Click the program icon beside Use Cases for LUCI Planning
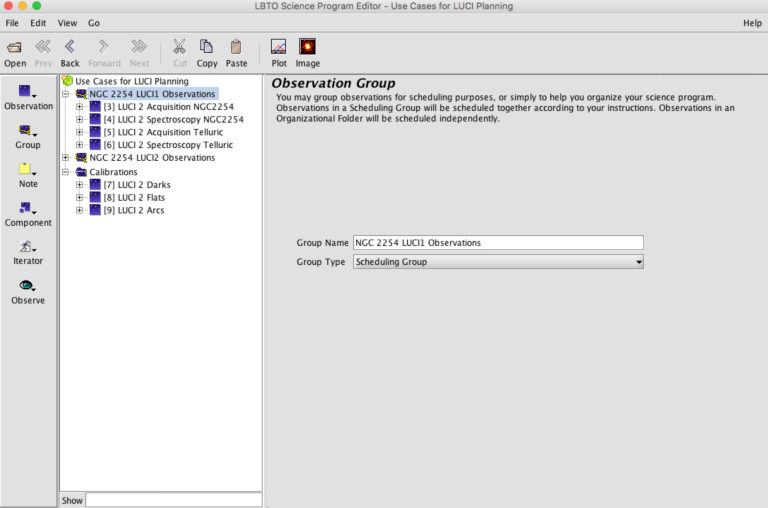The height and width of the screenshot is (508, 768). pos(68,81)
